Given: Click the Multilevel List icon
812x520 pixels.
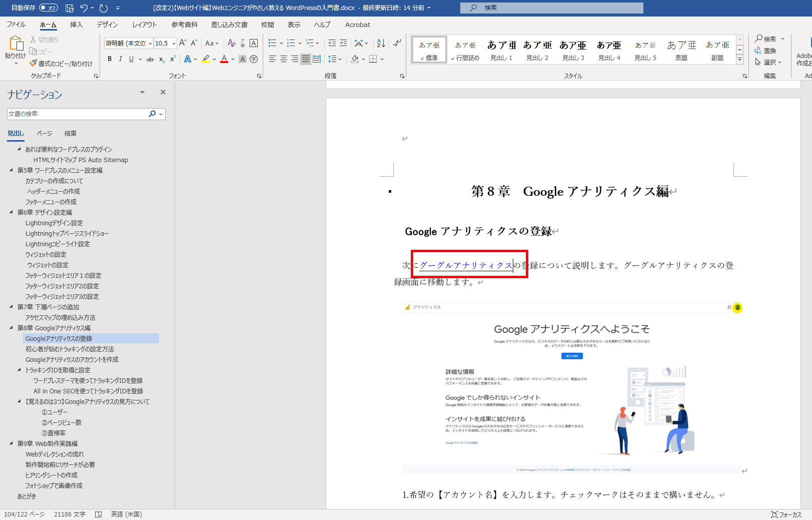Looking at the screenshot, I should click(x=310, y=44).
